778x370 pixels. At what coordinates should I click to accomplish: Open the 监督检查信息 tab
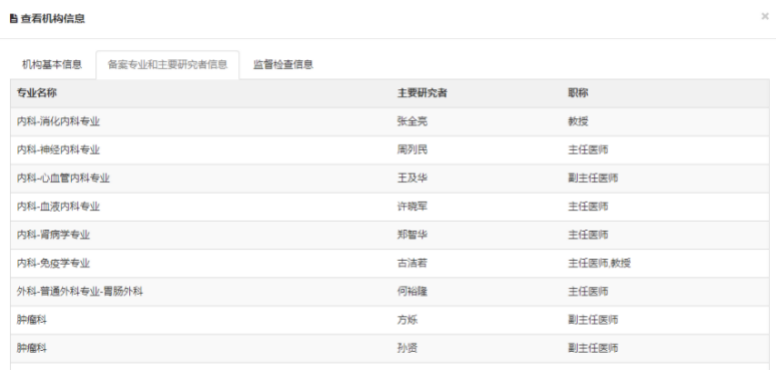pyautogui.click(x=283, y=64)
